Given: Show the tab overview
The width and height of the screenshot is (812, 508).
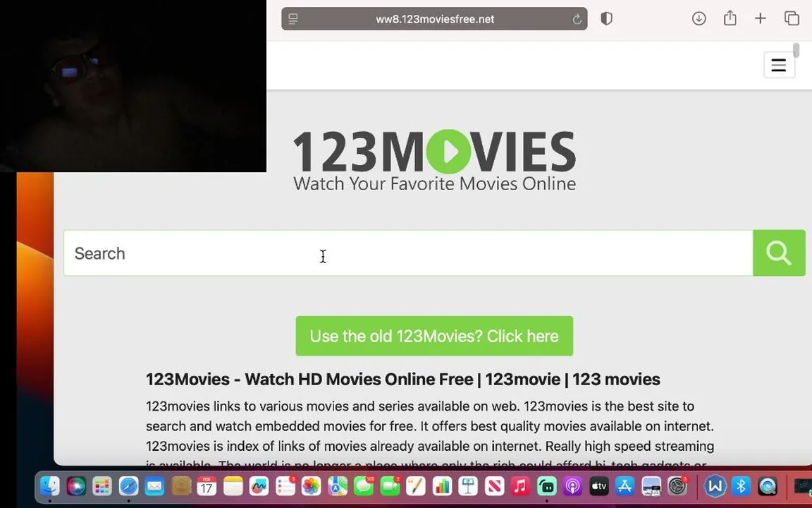Looking at the screenshot, I should [792, 18].
